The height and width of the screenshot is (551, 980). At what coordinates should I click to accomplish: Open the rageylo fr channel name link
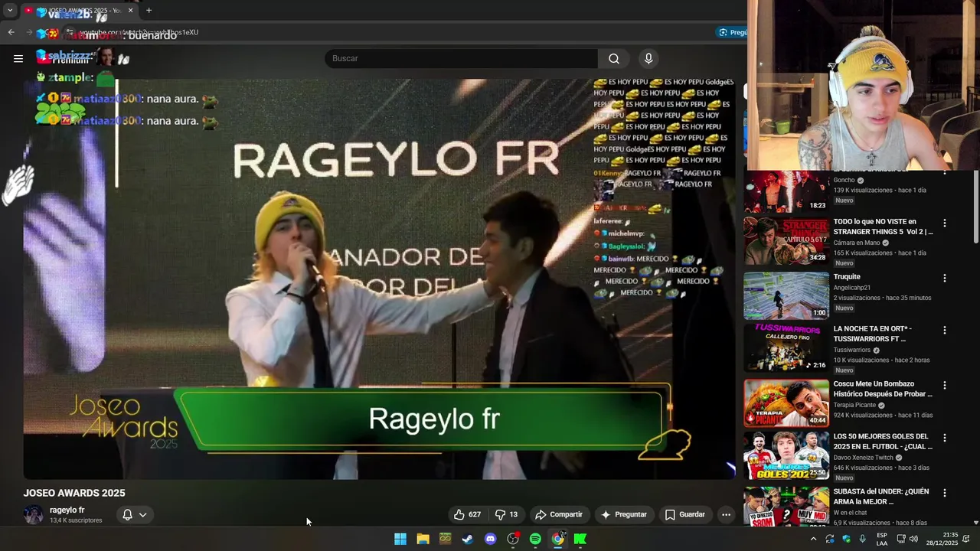click(x=67, y=510)
